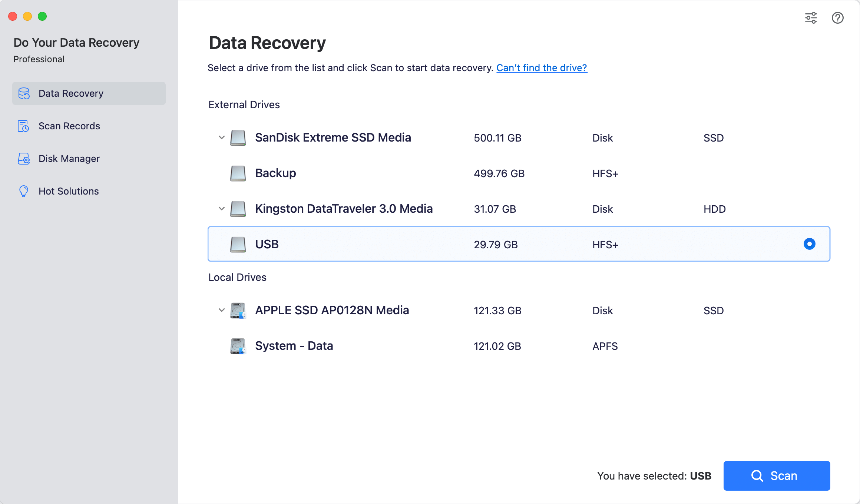
Task: Click the APPLE SSD disk icon
Action: click(x=238, y=311)
